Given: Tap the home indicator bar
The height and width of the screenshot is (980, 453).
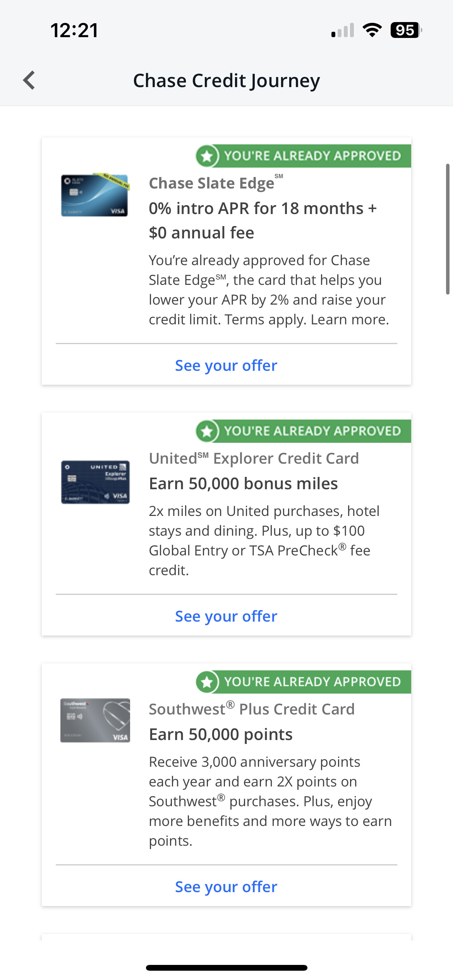Looking at the screenshot, I should tap(226, 968).
